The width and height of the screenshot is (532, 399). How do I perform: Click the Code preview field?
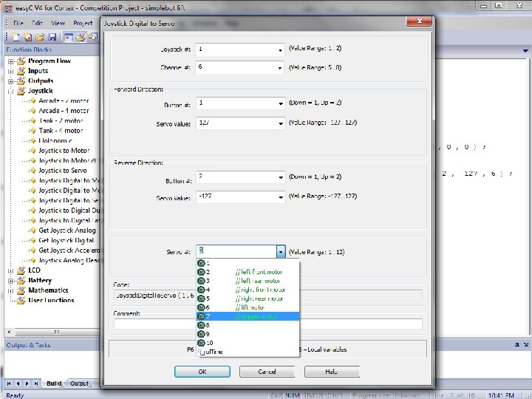pyautogui.click(x=268, y=295)
